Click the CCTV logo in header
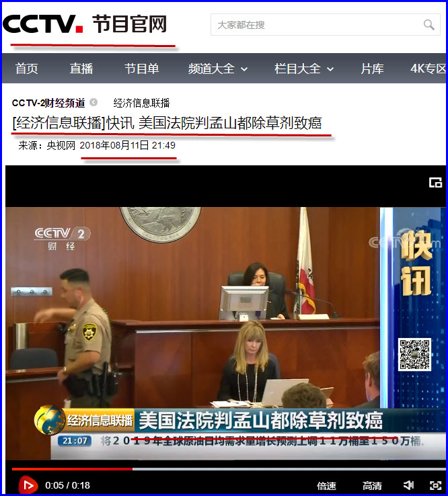This screenshot has width=448, height=496. coord(43,25)
